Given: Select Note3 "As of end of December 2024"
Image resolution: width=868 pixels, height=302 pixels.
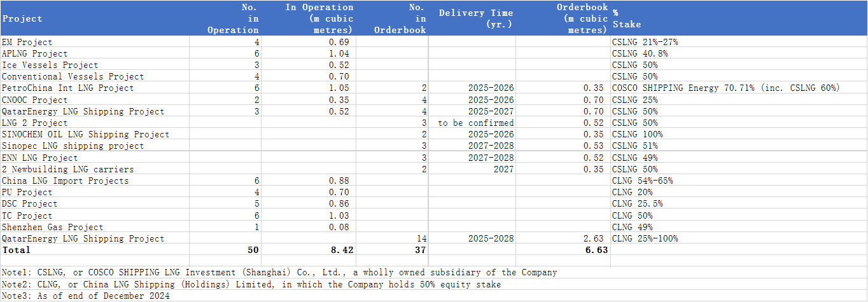Looking at the screenshot, I should [86, 296].
